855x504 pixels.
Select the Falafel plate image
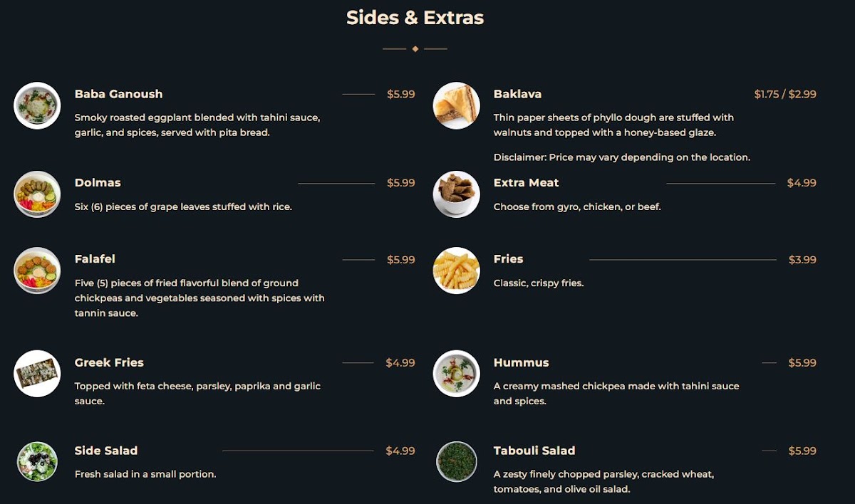(x=37, y=271)
